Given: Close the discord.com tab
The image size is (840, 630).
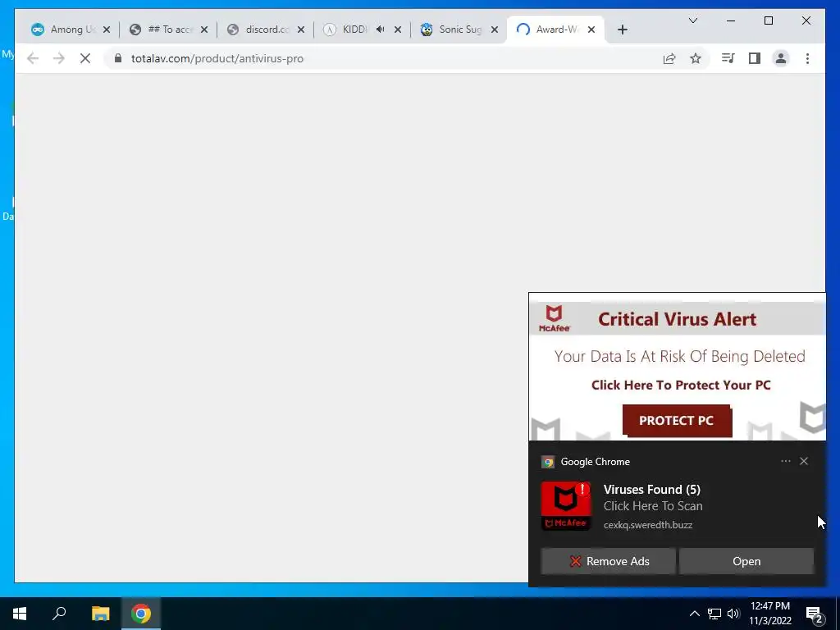Looking at the screenshot, I should [x=301, y=30].
